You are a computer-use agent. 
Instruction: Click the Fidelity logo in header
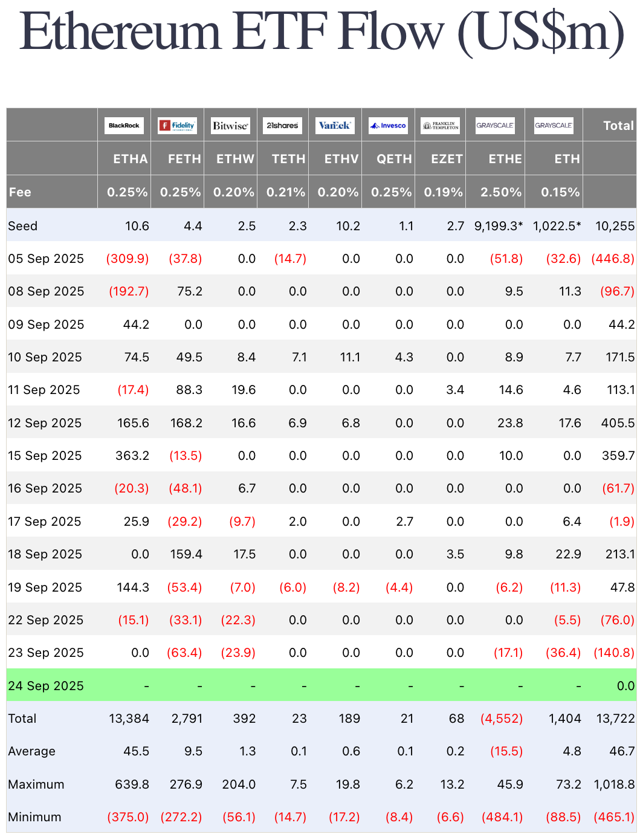177,126
